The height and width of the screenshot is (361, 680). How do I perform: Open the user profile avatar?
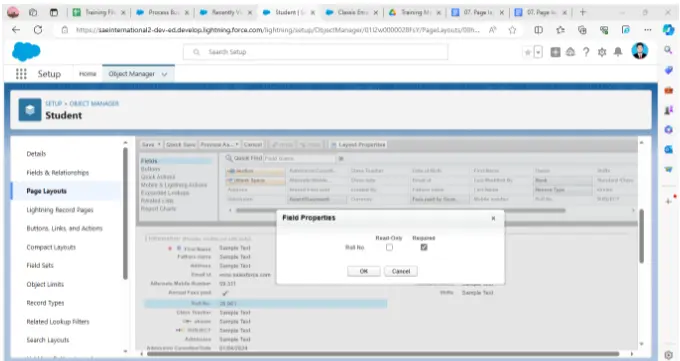point(640,51)
